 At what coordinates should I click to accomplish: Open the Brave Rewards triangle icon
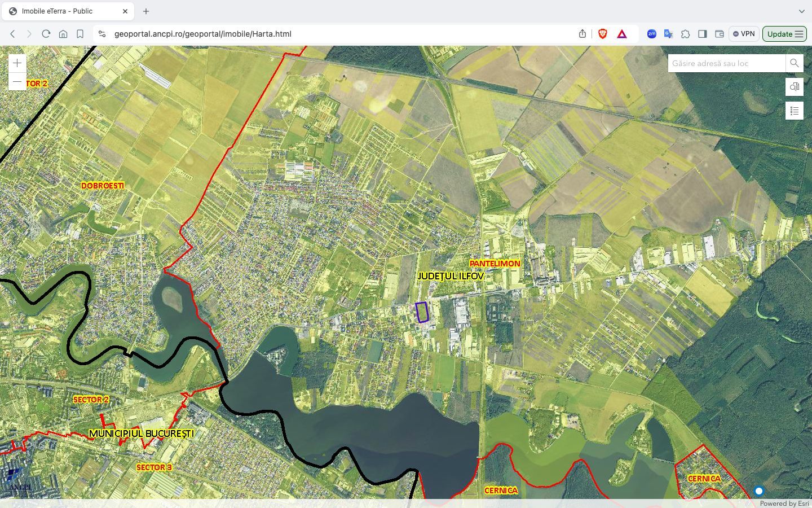pyautogui.click(x=621, y=34)
